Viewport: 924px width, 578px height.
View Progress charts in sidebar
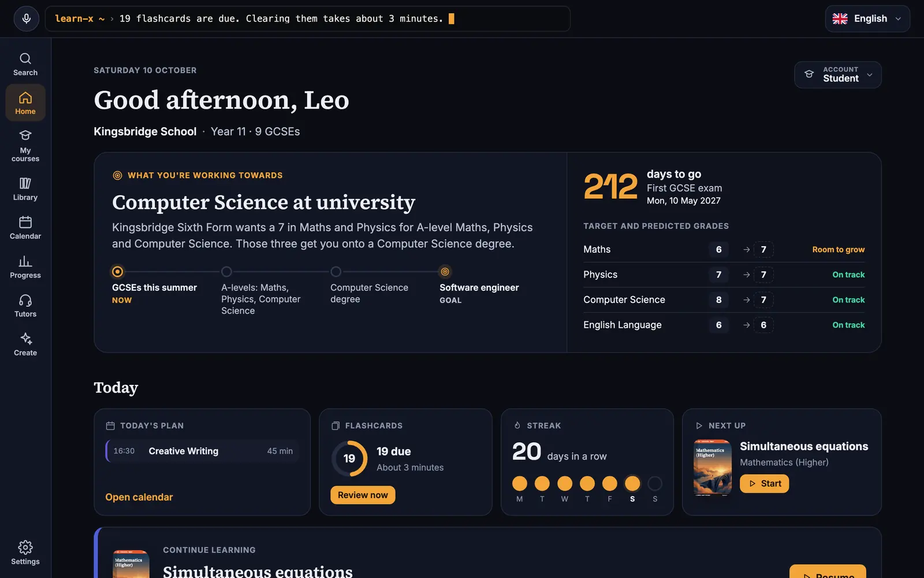point(25,267)
